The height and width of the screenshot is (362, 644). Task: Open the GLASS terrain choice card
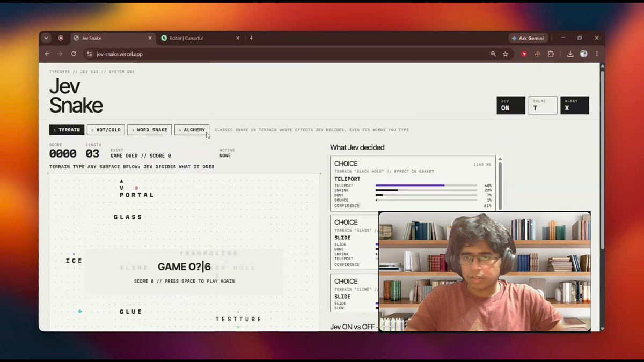355,242
